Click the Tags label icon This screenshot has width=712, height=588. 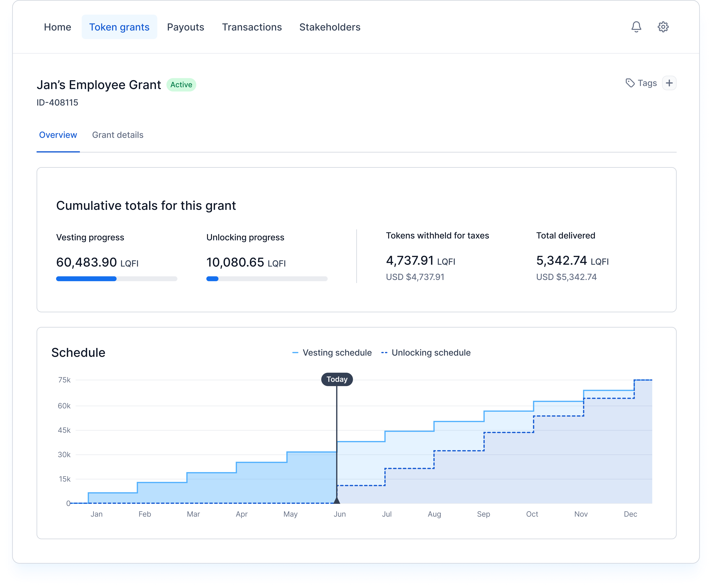point(630,83)
